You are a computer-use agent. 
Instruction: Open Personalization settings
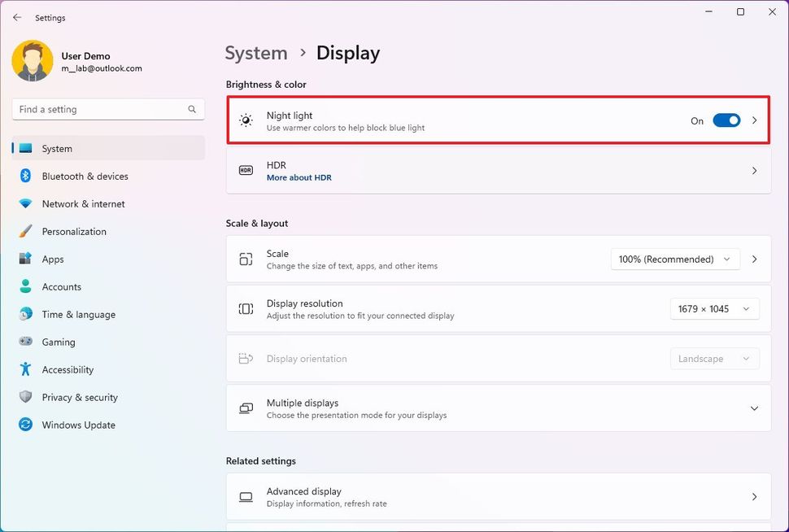[x=75, y=231]
